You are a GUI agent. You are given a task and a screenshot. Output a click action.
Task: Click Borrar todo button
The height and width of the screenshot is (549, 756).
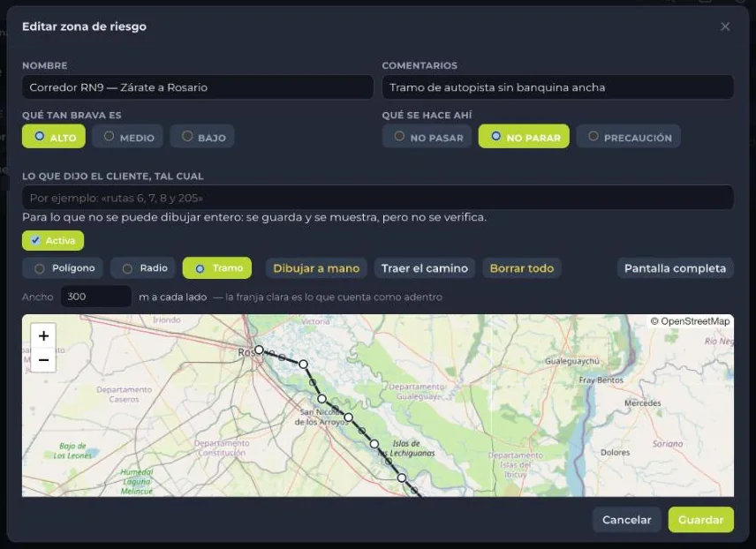pos(522,268)
